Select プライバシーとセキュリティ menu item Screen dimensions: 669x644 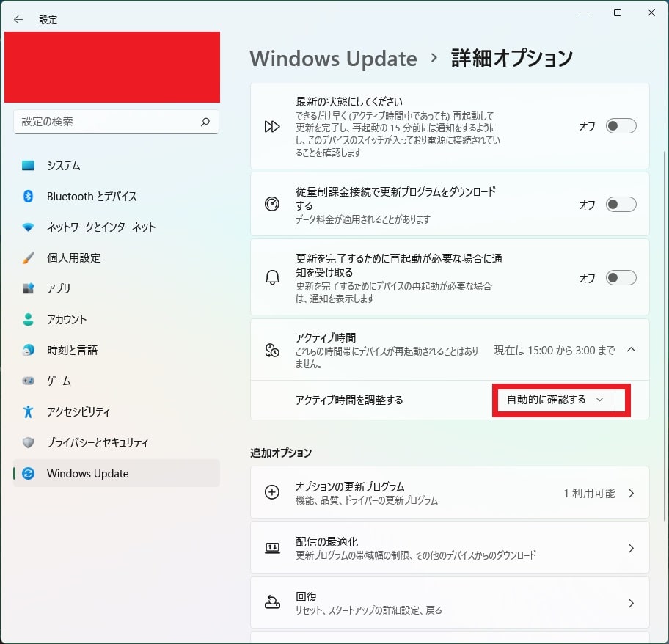[x=117, y=443]
